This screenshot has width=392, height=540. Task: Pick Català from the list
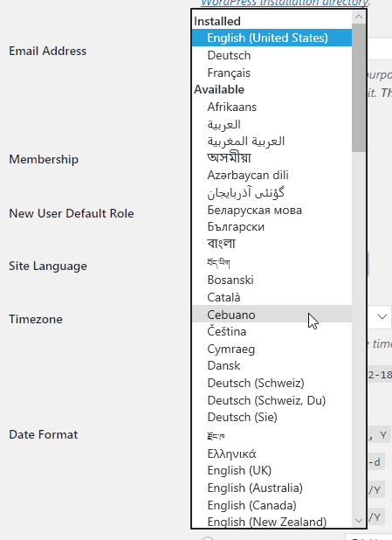click(272, 297)
